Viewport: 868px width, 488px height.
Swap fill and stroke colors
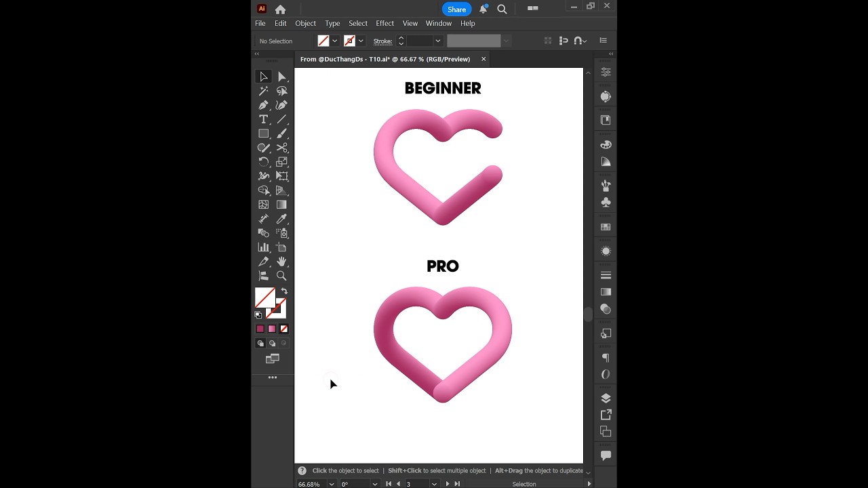(x=284, y=291)
